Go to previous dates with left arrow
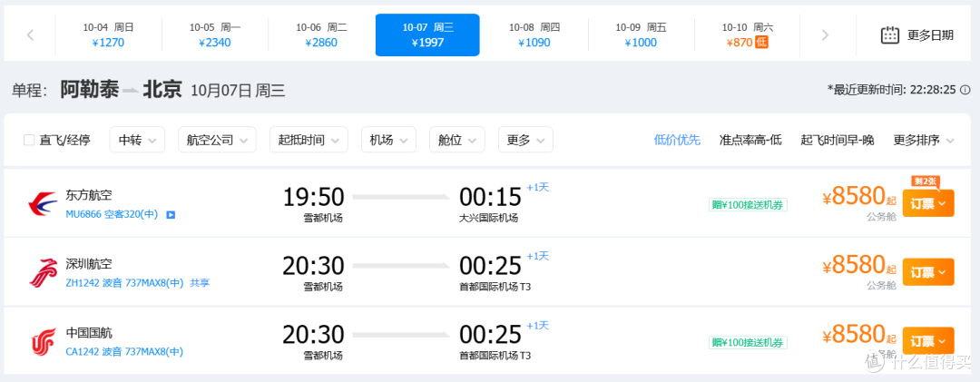Image resolution: width=980 pixels, height=382 pixels. click(30, 35)
